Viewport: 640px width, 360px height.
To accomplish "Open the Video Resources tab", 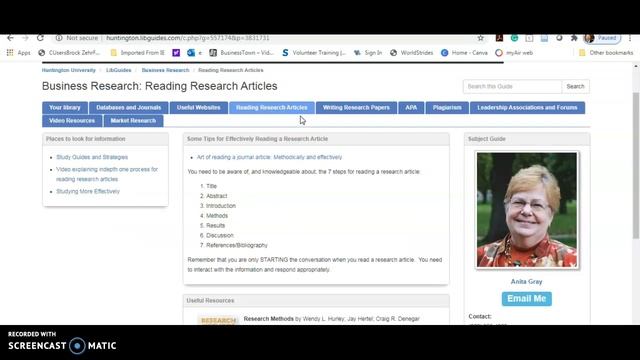I will click(x=72, y=121).
